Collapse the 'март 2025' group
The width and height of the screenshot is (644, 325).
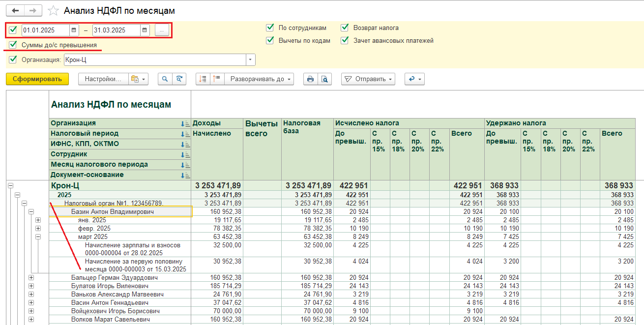[x=38, y=236]
